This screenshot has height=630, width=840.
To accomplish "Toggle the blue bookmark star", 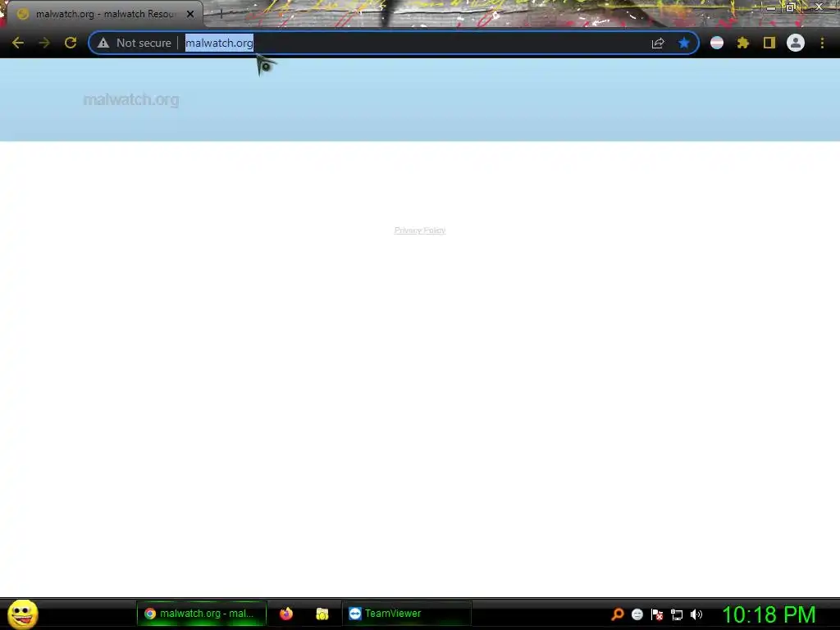I will click(x=684, y=43).
